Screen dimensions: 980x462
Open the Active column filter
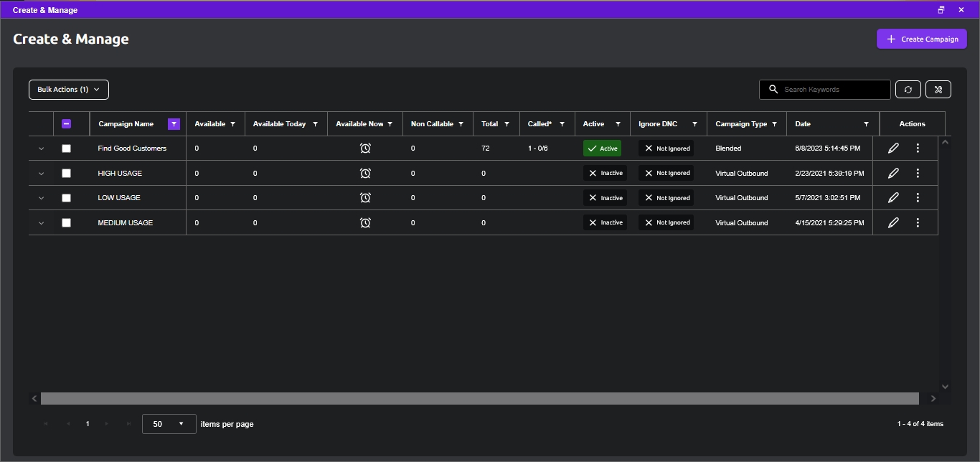[x=618, y=124]
